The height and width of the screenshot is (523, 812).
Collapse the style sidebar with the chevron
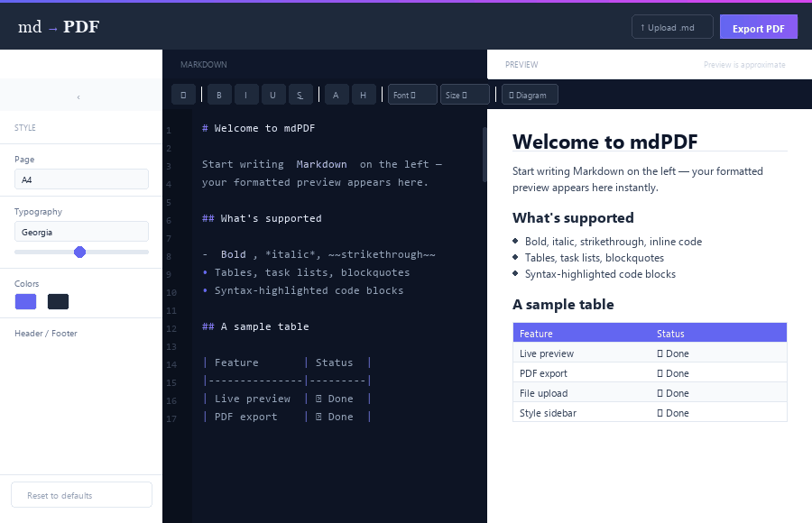[x=78, y=95]
